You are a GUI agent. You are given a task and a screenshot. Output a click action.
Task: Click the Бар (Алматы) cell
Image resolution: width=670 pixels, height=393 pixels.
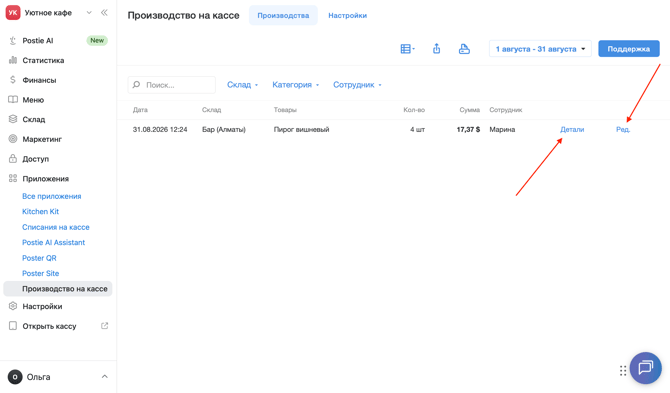(x=224, y=129)
